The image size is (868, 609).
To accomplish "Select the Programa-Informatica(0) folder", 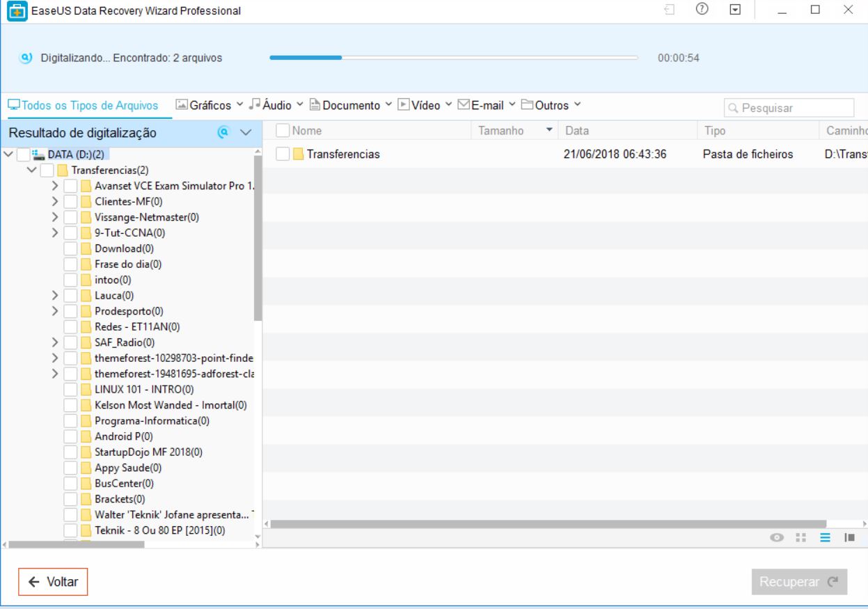I will coord(152,421).
